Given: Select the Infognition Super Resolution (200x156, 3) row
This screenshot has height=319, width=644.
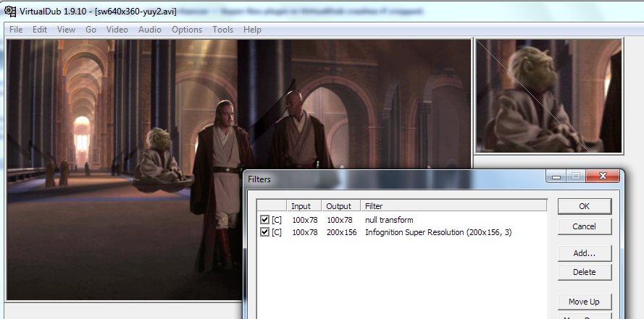Looking at the screenshot, I should click(401, 232).
